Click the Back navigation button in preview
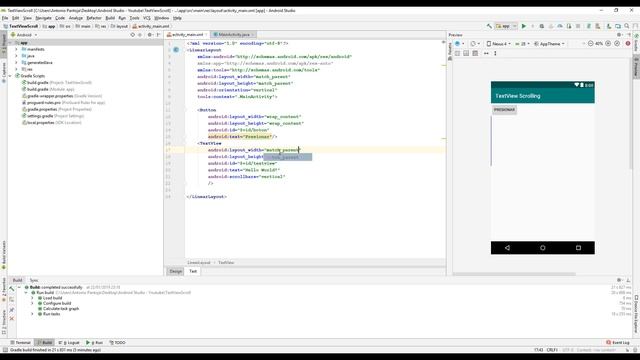 pos(507,248)
